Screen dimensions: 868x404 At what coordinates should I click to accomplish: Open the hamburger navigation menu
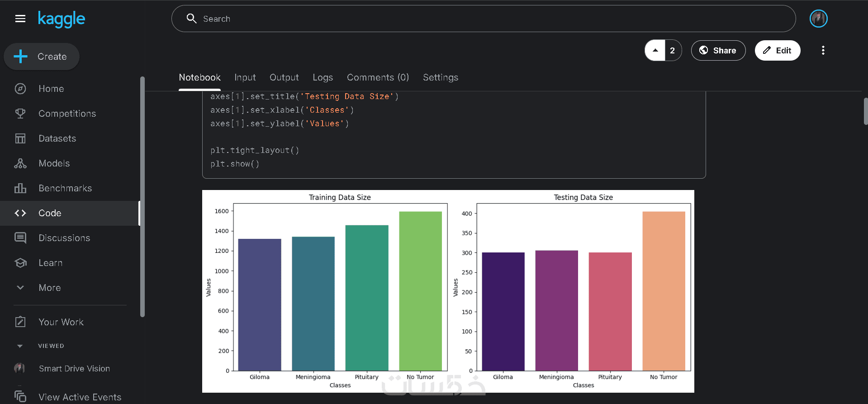click(x=20, y=19)
